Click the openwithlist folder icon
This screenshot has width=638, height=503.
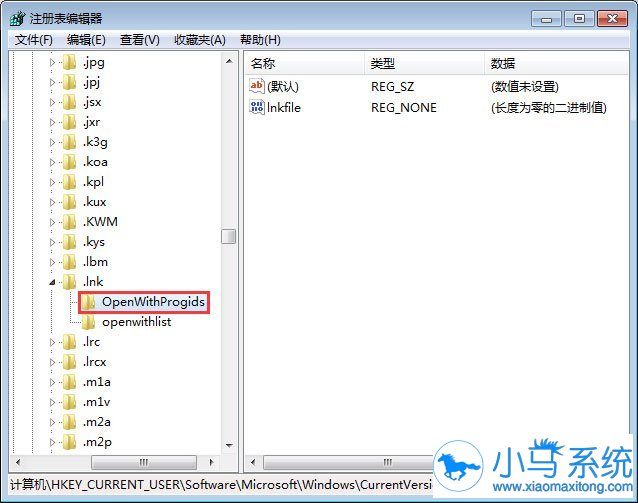click(88, 322)
